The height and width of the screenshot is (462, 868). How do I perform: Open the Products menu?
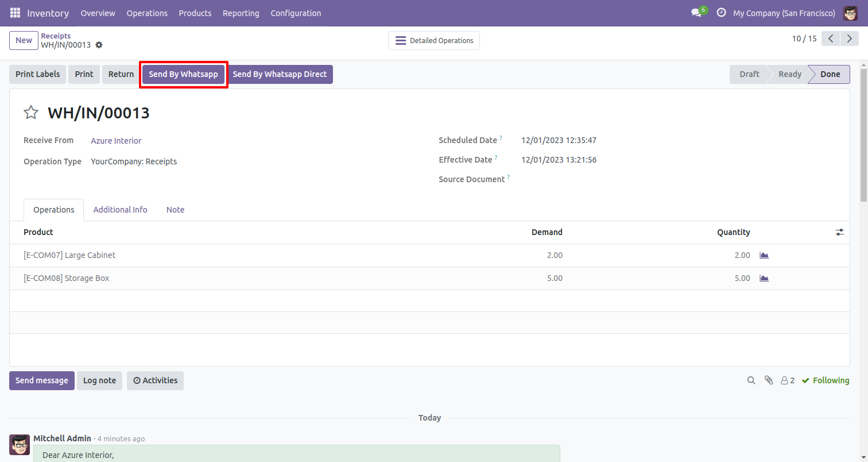point(195,13)
